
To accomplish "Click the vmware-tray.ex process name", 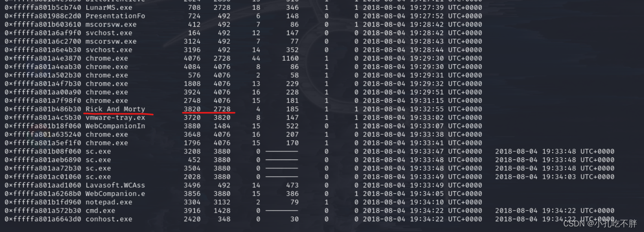I will (115, 118).
